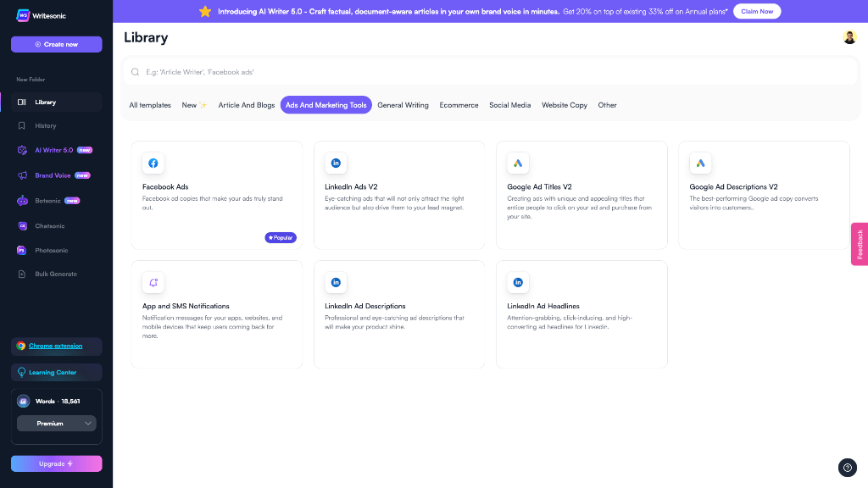Select the All templates tab
This screenshot has width=868, height=488.
150,105
